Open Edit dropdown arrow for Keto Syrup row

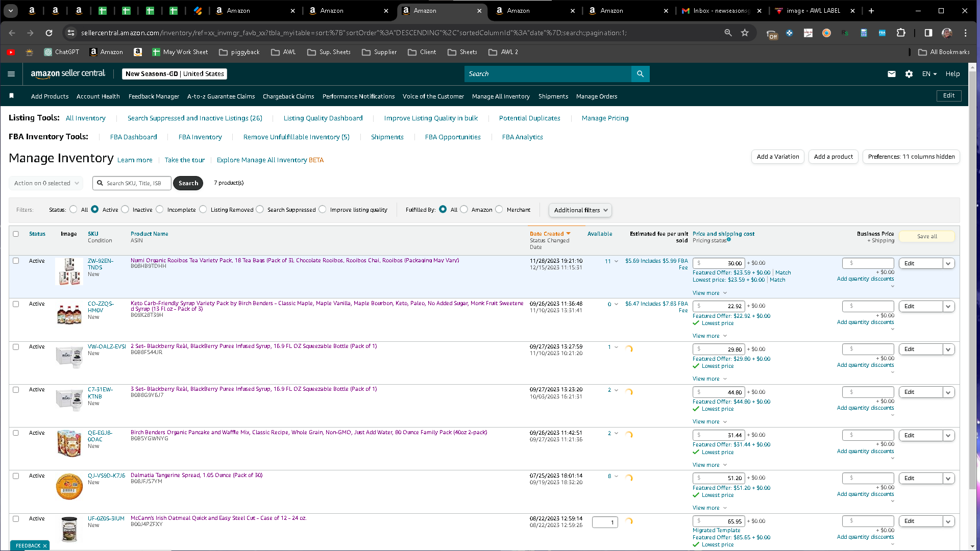[948, 307]
